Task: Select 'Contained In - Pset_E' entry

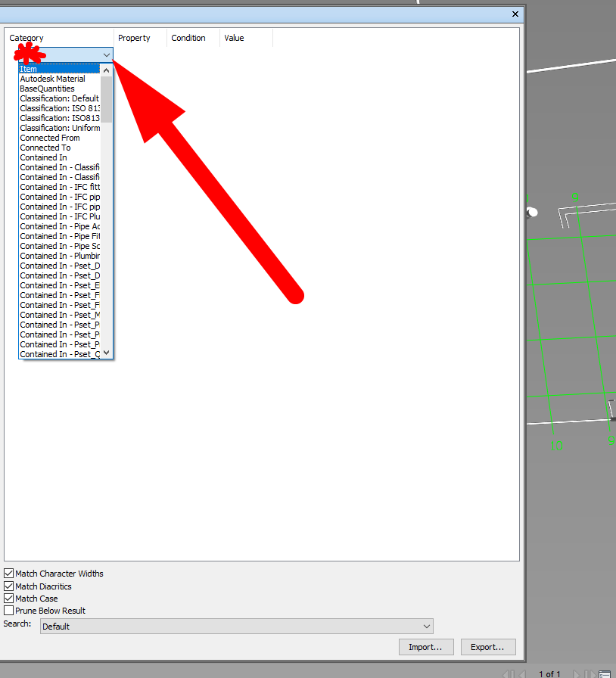Action: 60,285
